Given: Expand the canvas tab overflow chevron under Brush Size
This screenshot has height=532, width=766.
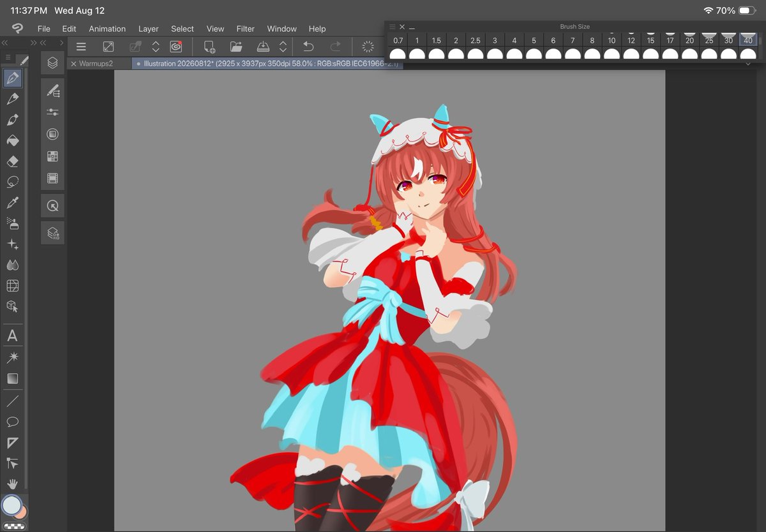Looking at the screenshot, I should click(748, 64).
